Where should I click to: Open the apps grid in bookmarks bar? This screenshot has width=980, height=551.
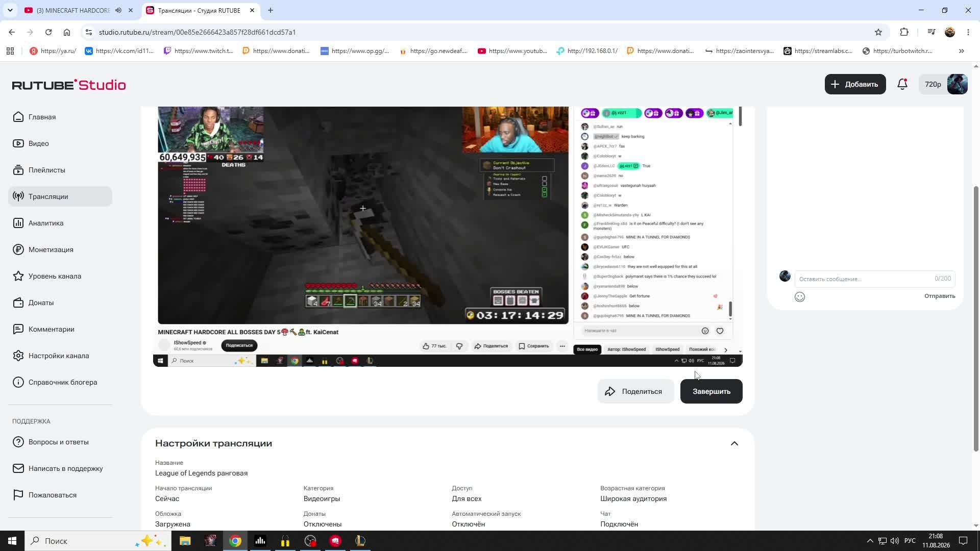click(10, 51)
